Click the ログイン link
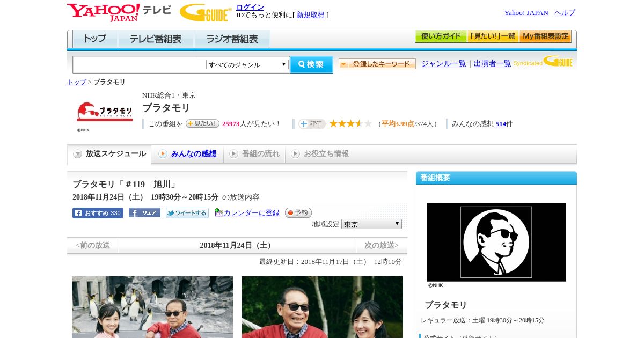Image resolution: width=644 pixels, height=338 pixels. coord(250,7)
